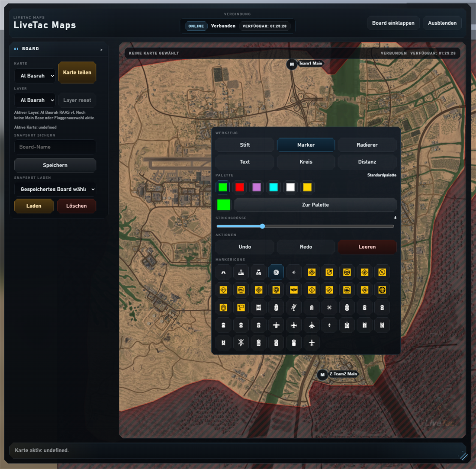Screen dimensions: 476x469
Task: Enable the Kreis circle tool
Action: pos(306,162)
